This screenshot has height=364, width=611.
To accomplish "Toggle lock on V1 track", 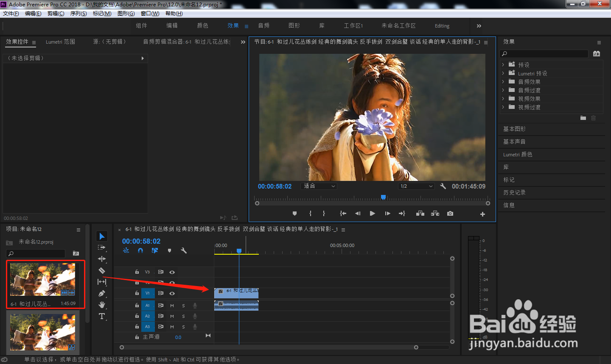I will [137, 293].
